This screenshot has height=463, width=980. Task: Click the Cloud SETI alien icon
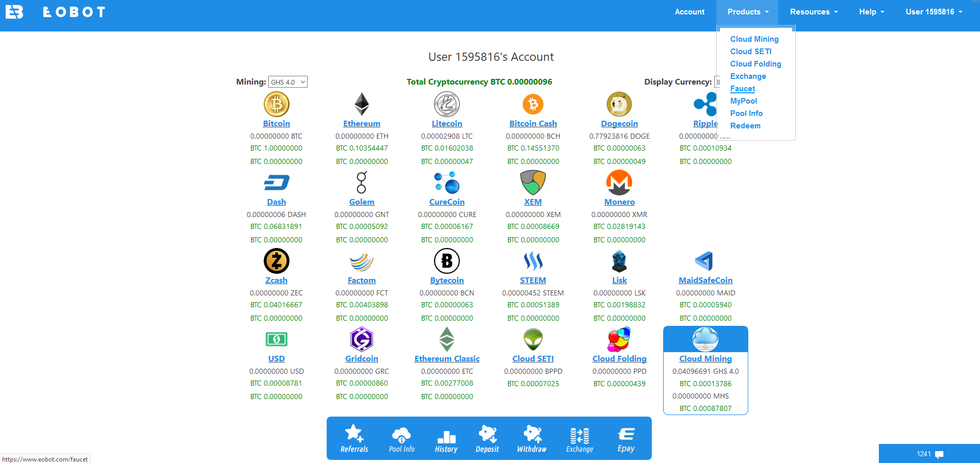coord(533,339)
